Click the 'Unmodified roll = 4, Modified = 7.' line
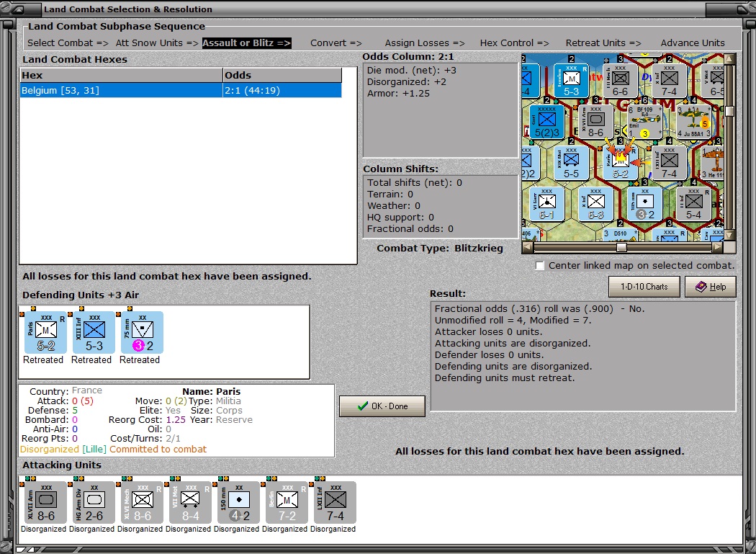756x554 pixels. tap(513, 321)
